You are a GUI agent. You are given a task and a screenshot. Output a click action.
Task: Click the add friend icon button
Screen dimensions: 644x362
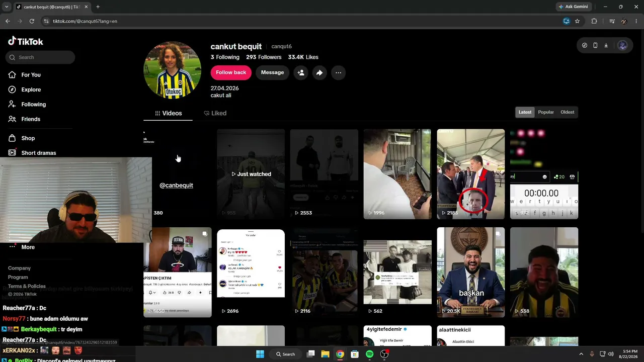point(301,72)
